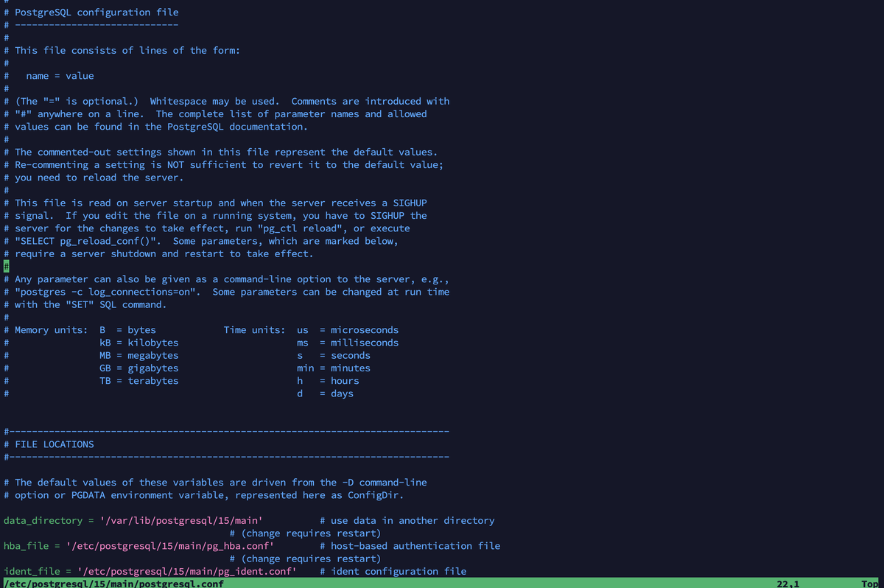Click the ident_file setting name
The height and width of the screenshot is (588, 884).
pyautogui.click(x=32, y=571)
